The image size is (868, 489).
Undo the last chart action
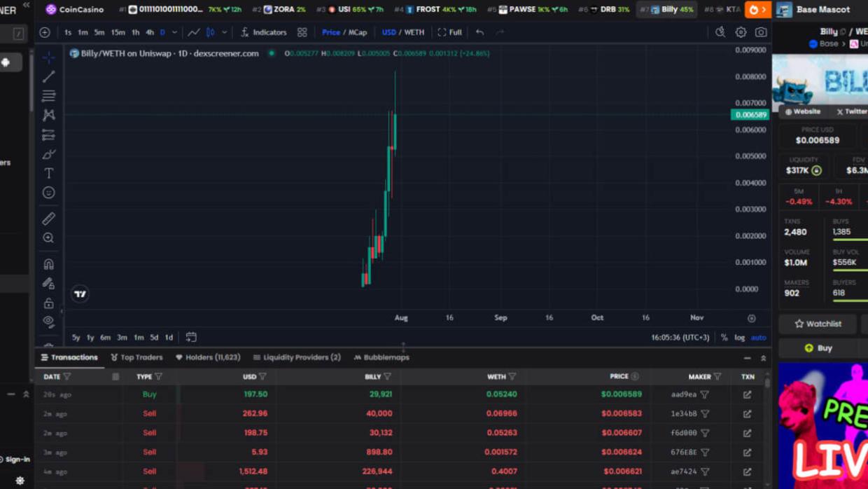479,32
